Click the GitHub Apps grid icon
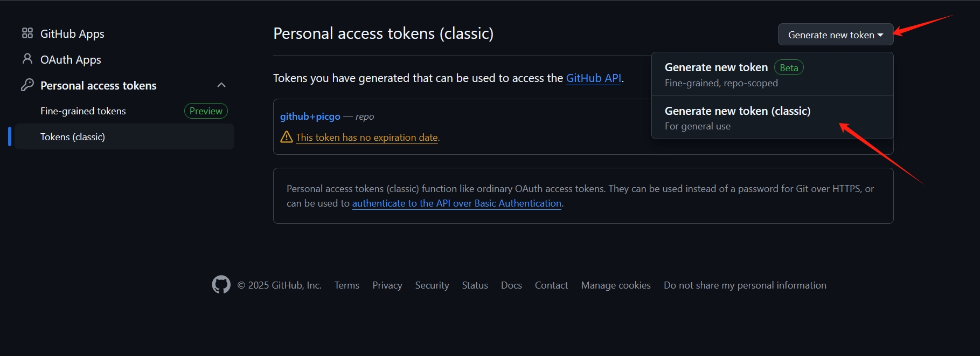980x356 pixels. pos(27,33)
